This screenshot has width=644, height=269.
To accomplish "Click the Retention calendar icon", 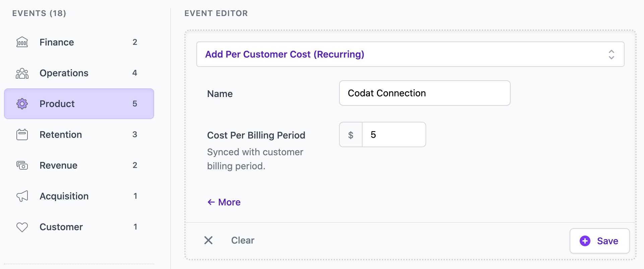I will coord(22,134).
